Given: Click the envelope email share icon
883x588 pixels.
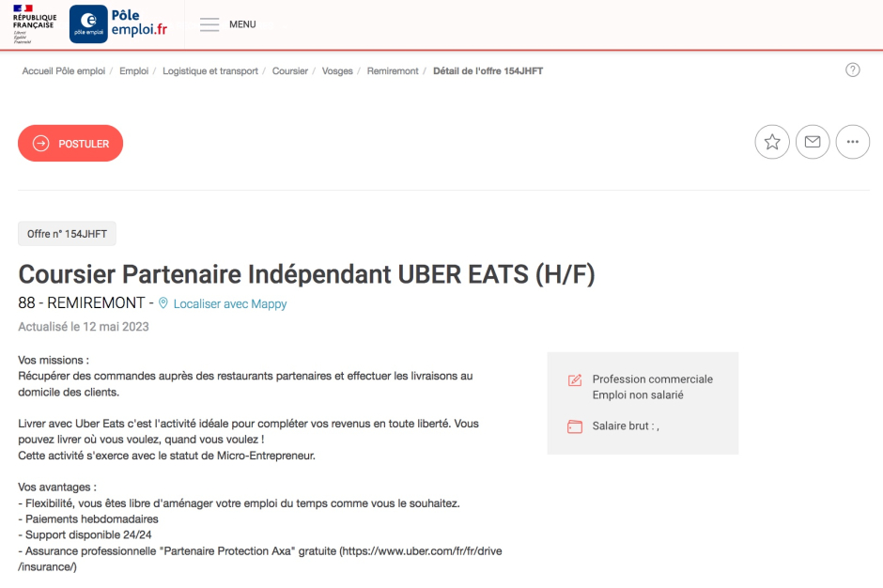Looking at the screenshot, I should (x=813, y=142).
